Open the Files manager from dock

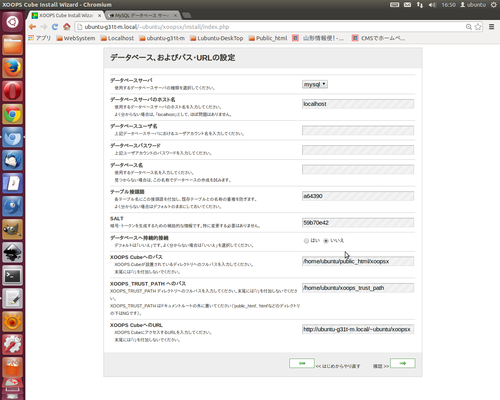13,45
